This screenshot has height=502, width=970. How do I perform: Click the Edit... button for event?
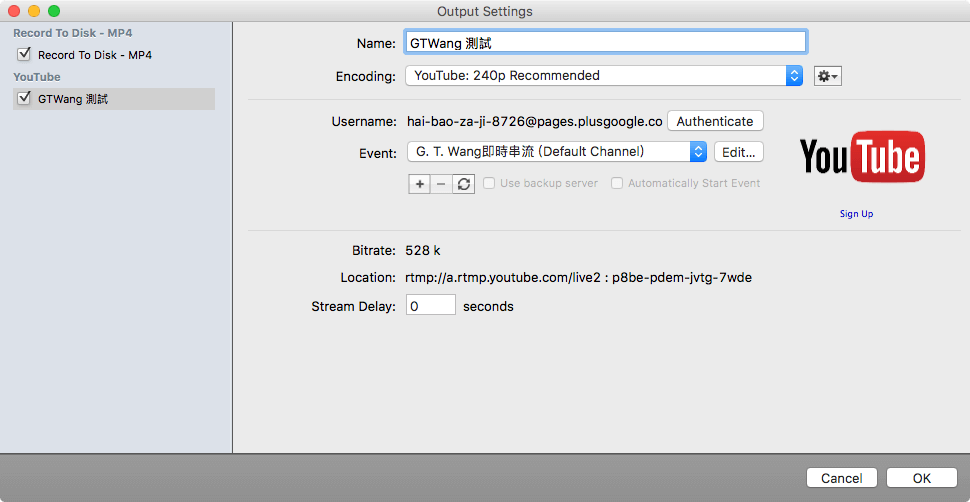point(738,152)
